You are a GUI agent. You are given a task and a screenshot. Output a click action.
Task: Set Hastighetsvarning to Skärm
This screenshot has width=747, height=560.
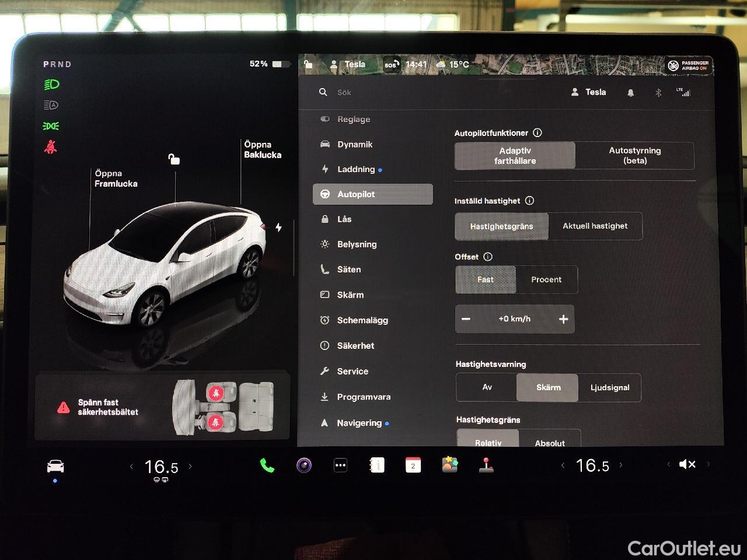(x=548, y=387)
